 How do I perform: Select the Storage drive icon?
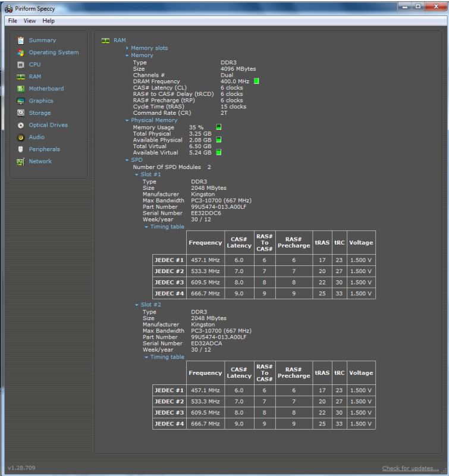pos(21,113)
